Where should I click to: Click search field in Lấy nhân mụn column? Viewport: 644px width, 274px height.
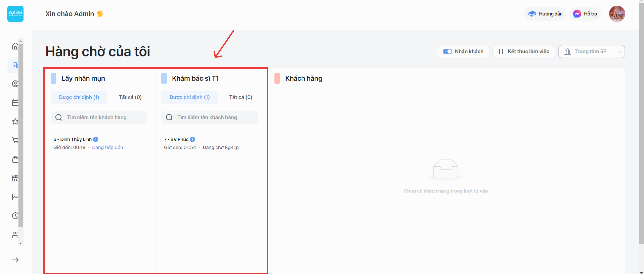pyautogui.click(x=99, y=117)
